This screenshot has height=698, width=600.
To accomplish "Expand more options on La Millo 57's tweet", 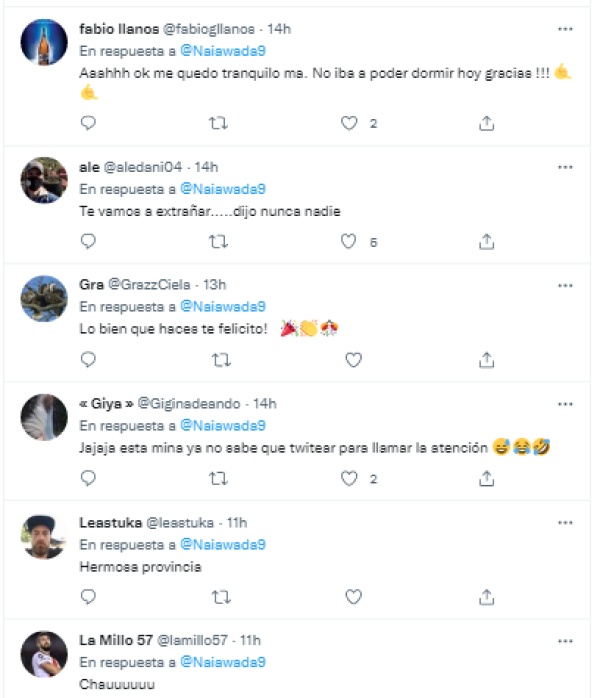I will 566,640.
